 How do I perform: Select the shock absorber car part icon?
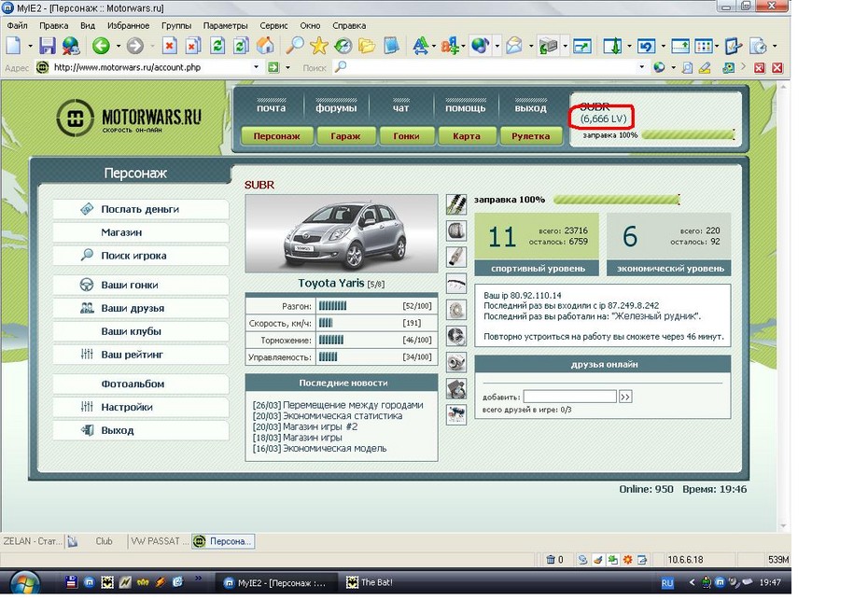coord(456,204)
